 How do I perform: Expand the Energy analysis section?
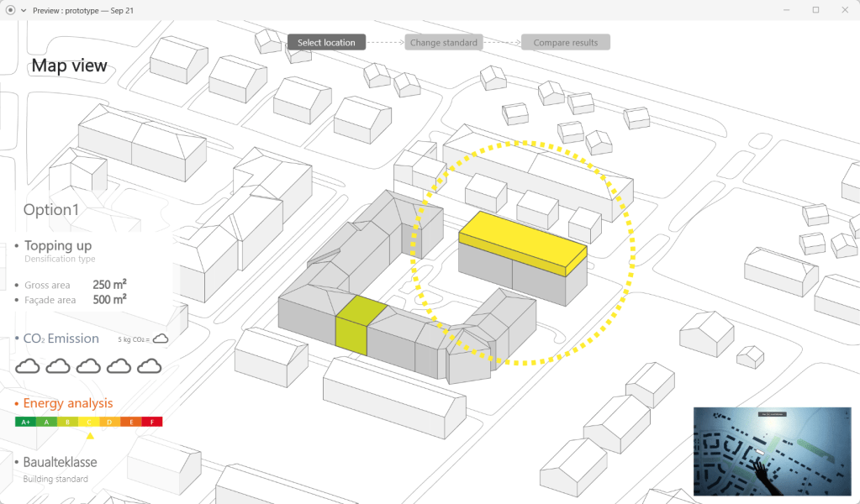(x=68, y=403)
